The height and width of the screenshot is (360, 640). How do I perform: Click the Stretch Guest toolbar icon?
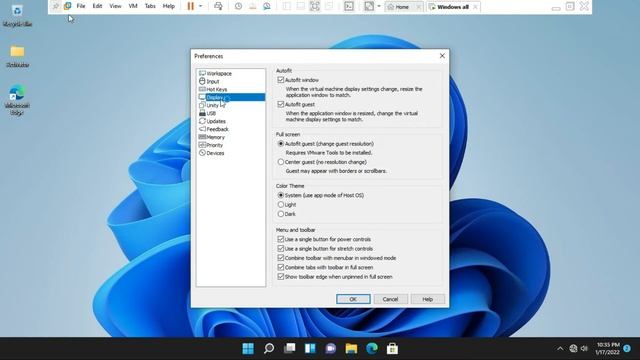tap(369, 6)
